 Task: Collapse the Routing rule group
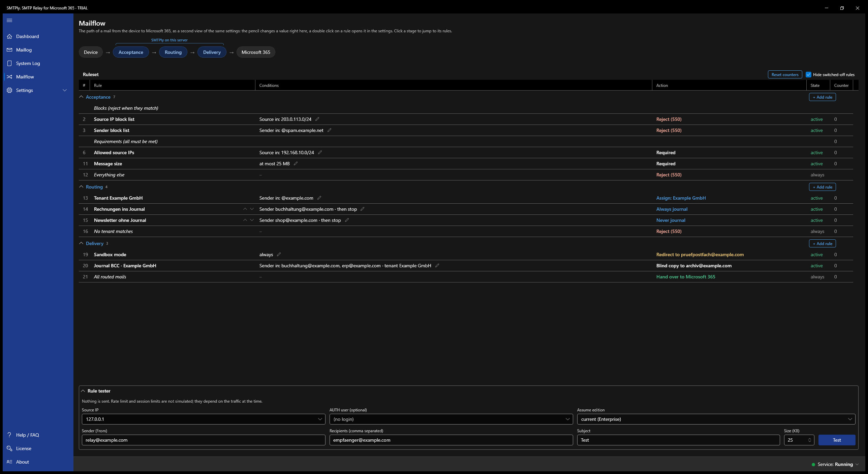pos(81,187)
